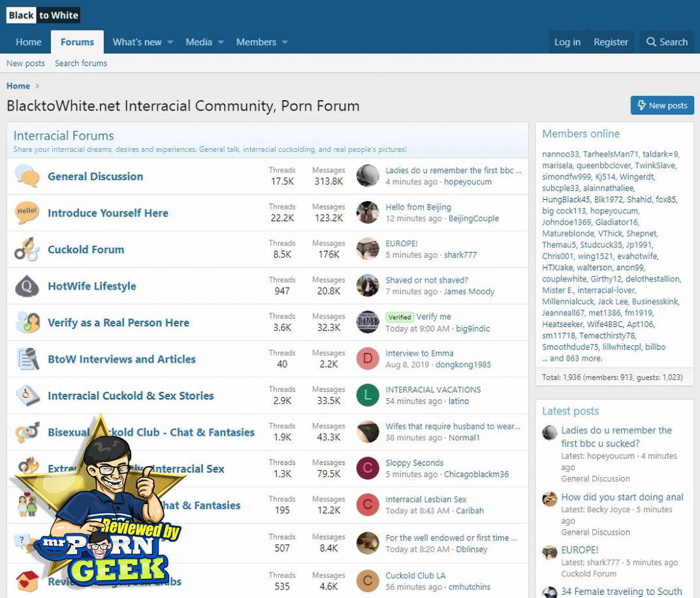
Task: Open the red D avatar of dongkong1985
Action: tap(368, 358)
